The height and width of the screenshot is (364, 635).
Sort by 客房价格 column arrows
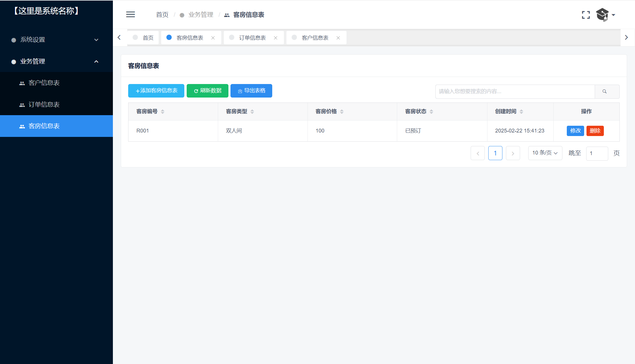pos(342,112)
